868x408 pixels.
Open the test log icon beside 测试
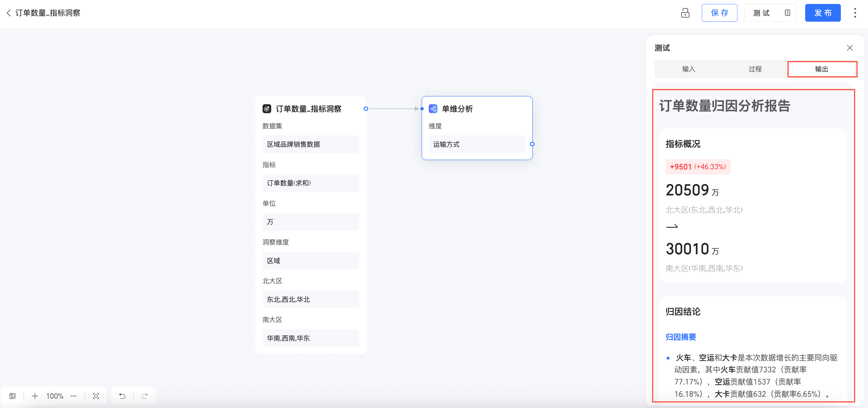point(787,13)
